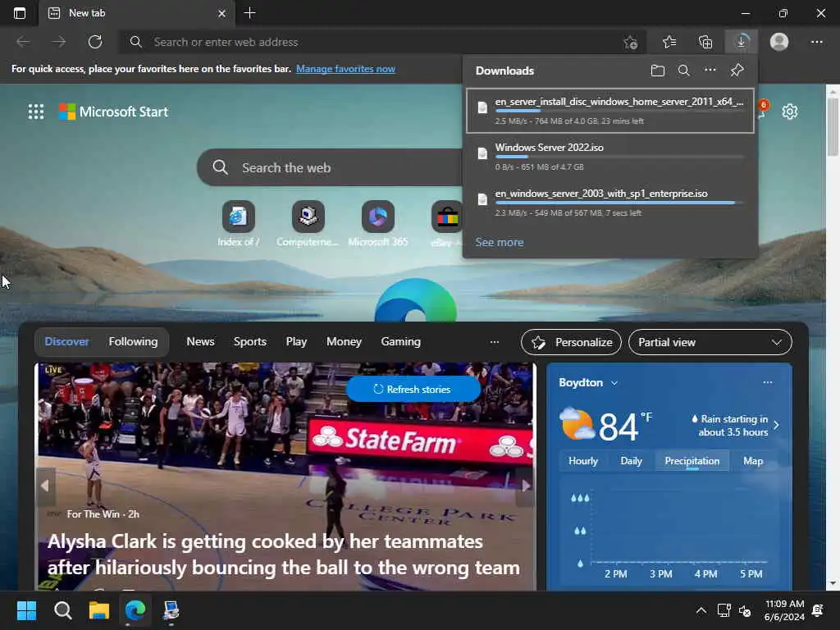Screen dimensions: 840x630
Task: Open the tab actions menu icon
Action: tap(20, 13)
